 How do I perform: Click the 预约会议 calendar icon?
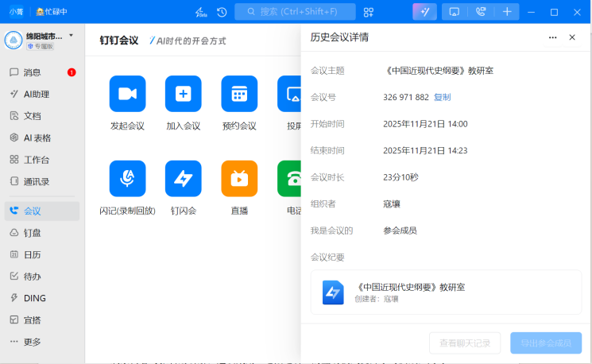click(239, 94)
